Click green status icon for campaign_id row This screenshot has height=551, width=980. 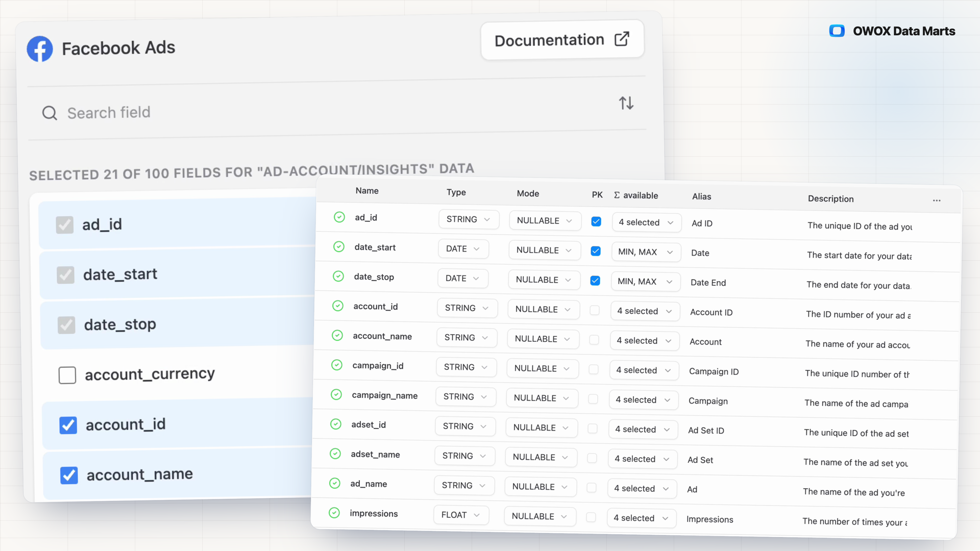[x=337, y=365]
